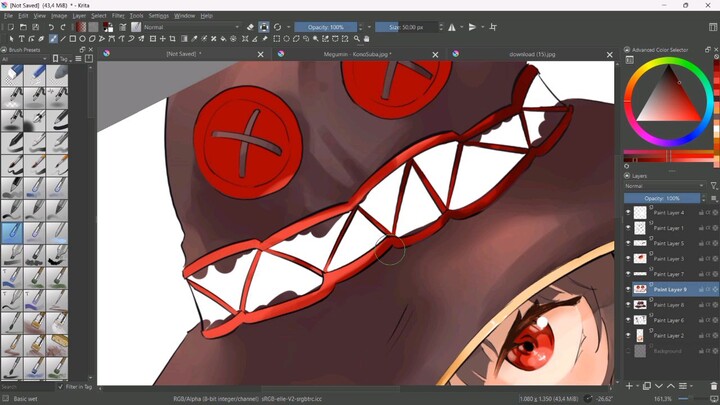
Task: Open the layer filter funnel menu
Action: [714, 186]
